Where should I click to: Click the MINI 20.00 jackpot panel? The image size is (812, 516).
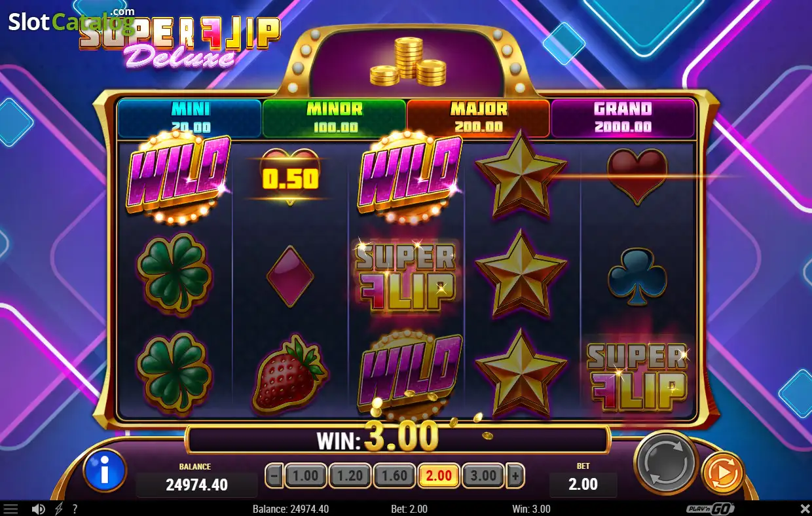point(190,118)
